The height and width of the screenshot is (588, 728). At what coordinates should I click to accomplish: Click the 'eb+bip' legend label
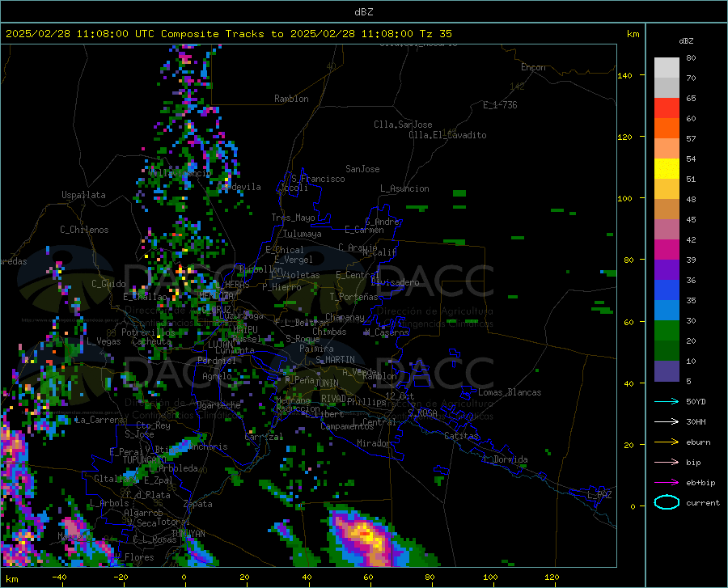(700, 483)
